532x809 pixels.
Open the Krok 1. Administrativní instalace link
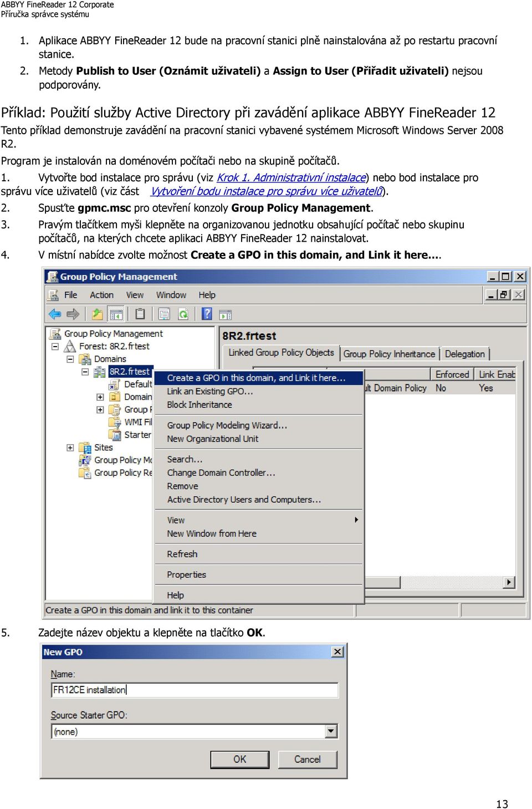(291, 177)
